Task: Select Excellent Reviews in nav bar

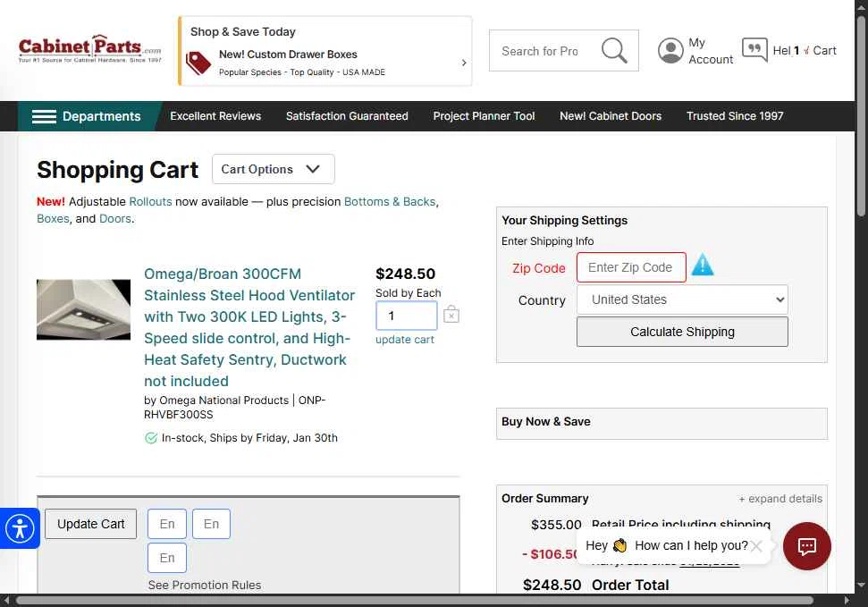Action: point(215,116)
